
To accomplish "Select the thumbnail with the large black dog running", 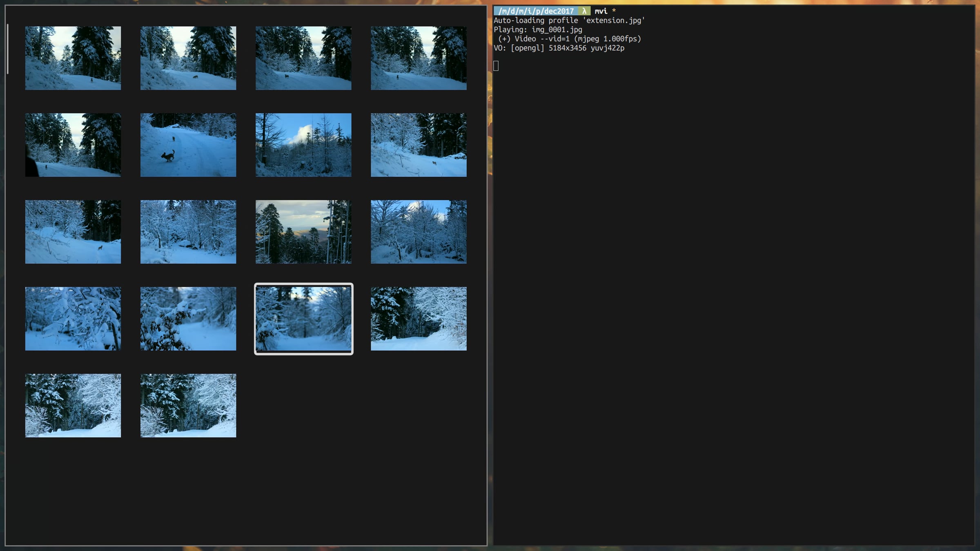I will pos(188,145).
